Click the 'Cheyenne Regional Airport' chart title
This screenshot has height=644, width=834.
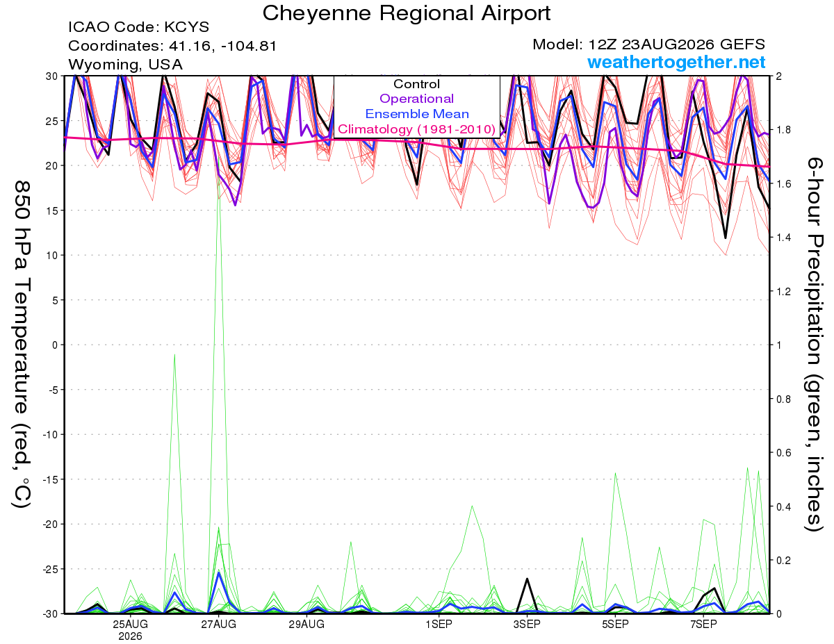pos(407,13)
